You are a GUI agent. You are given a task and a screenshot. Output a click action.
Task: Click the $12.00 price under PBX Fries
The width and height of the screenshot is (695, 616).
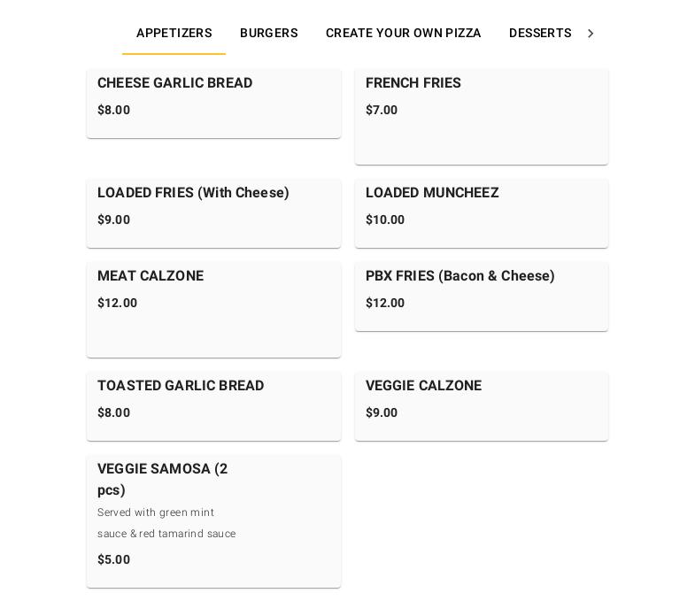point(385,304)
